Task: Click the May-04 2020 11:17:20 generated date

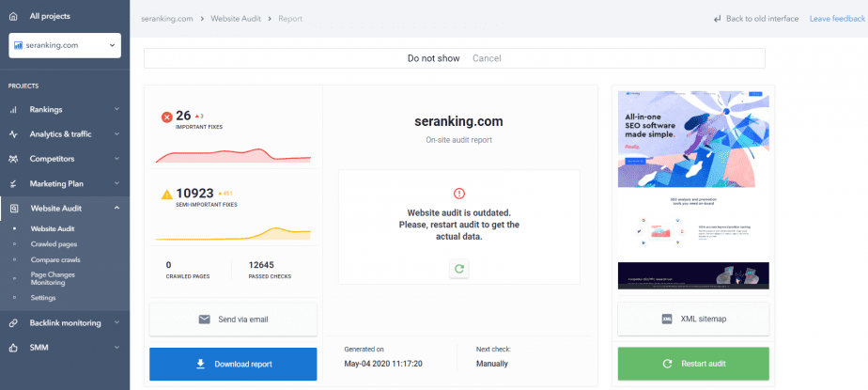Action: tap(383, 364)
